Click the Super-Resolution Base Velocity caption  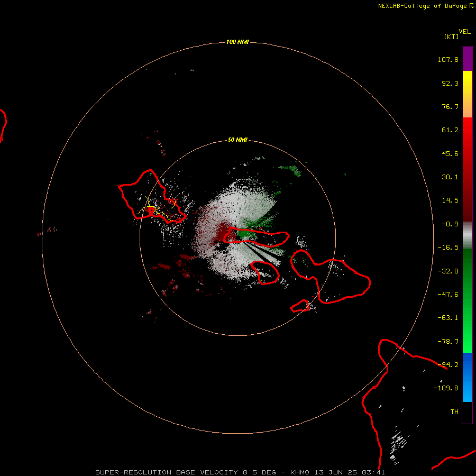point(240,472)
